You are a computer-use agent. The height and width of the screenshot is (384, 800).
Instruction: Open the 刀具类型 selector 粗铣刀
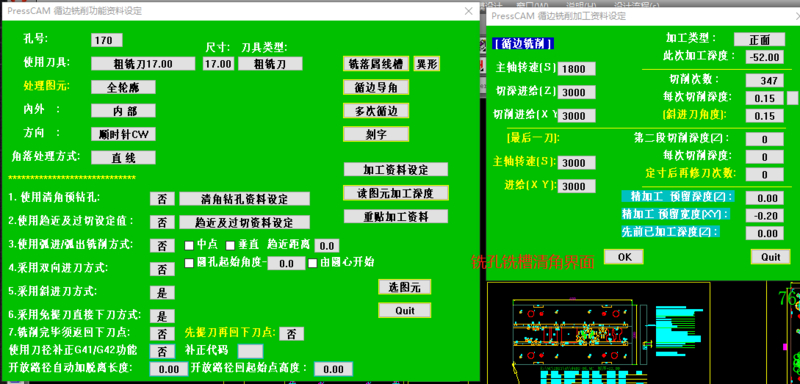270,64
